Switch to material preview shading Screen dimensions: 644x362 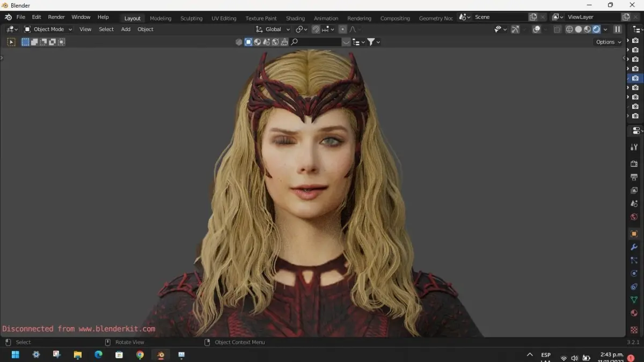tap(587, 29)
